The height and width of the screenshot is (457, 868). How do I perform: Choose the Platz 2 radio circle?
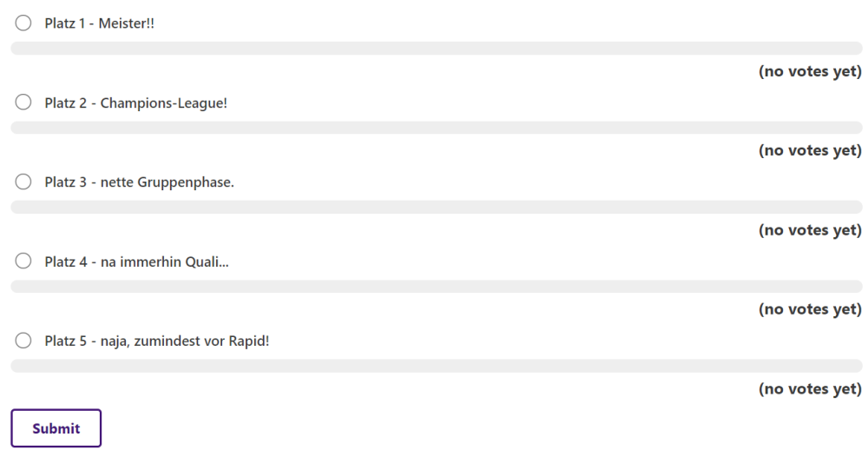23,103
